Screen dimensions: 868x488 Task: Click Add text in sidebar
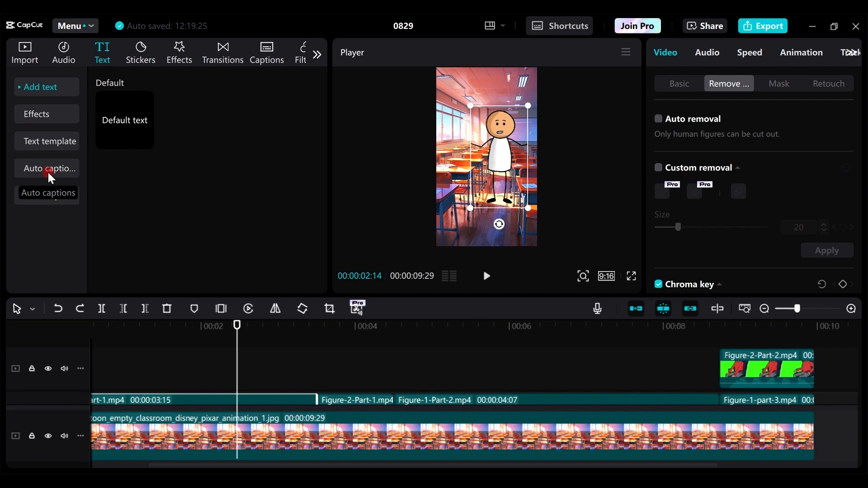[47, 87]
